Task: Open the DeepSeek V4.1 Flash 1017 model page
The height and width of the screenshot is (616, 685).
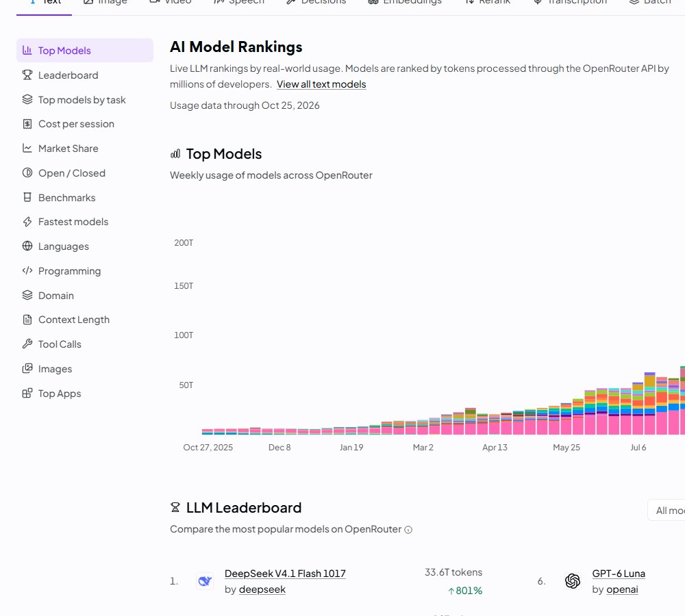Action: [x=285, y=573]
